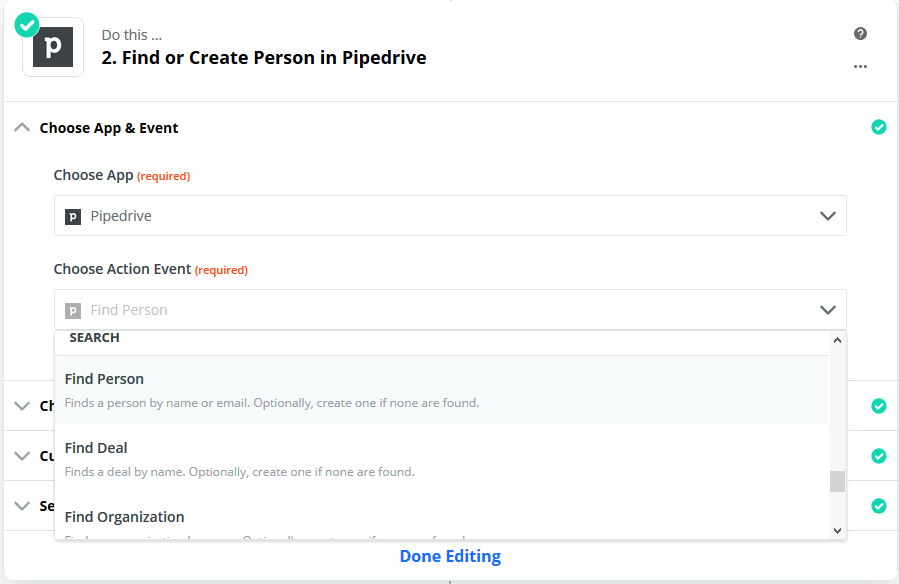Screen dimensions: 899x584
Task: Click the step completed green checkmark badge
Action: 26,25
